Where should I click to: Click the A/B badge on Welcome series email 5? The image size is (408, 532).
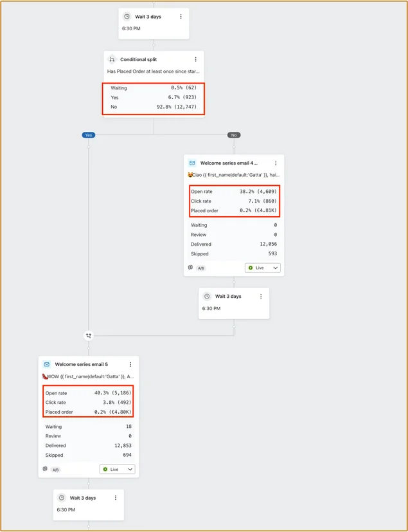(55, 470)
